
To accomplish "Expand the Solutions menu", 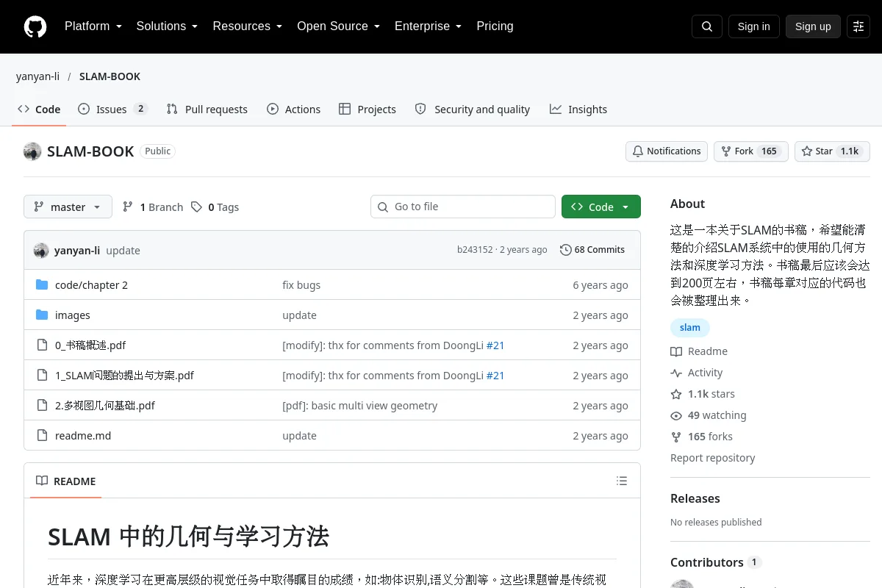I will tap(167, 26).
